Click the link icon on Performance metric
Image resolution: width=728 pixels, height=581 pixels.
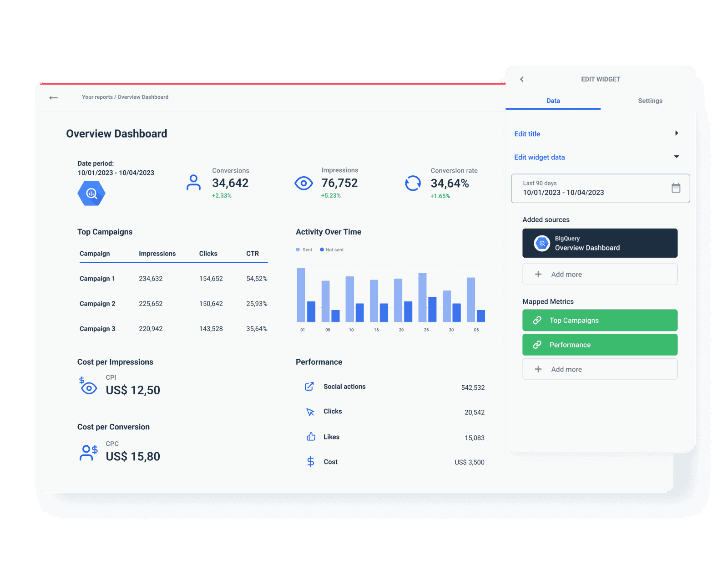[538, 345]
